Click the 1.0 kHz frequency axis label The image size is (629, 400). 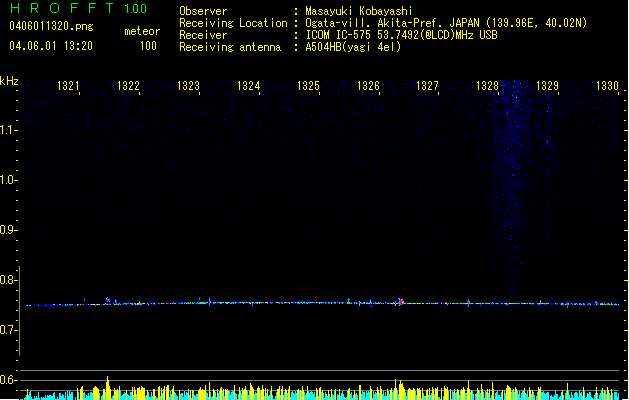pyautogui.click(x=9, y=180)
